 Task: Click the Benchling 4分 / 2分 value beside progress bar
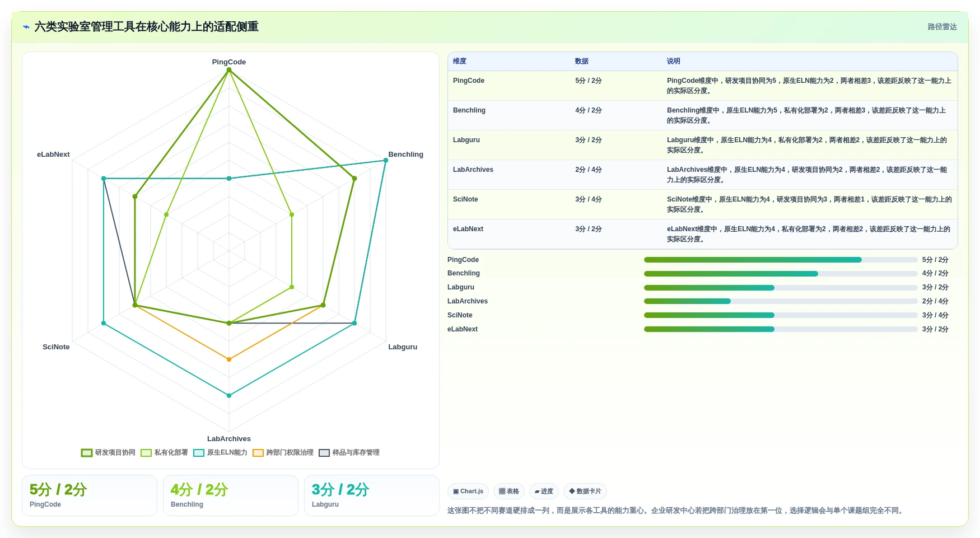[935, 274]
